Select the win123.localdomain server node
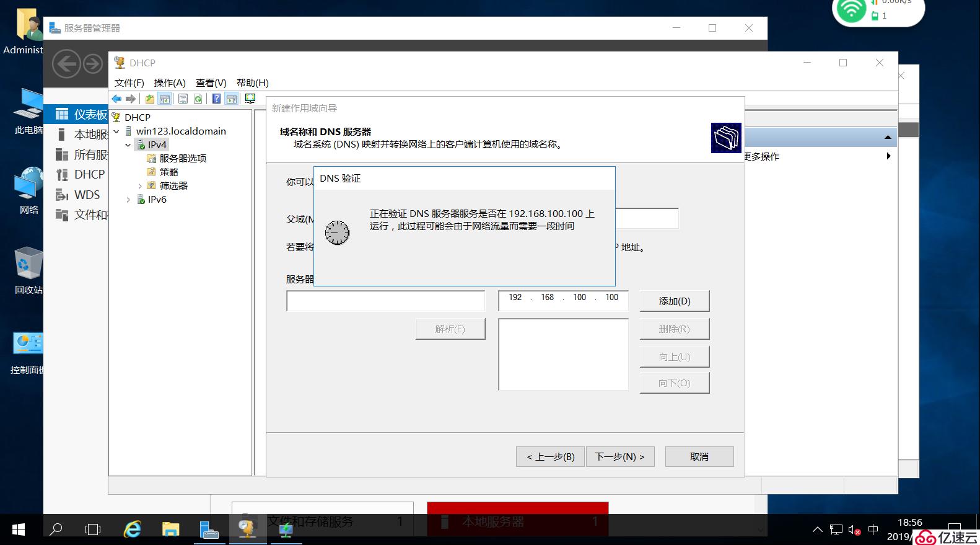This screenshot has width=980, height=545. [181, 131]
